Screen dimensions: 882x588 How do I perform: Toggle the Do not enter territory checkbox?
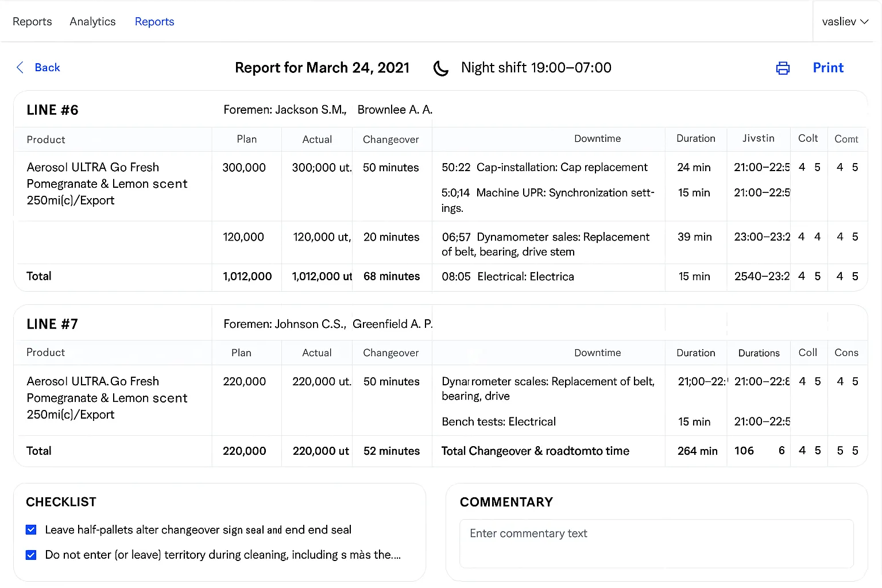31,555
